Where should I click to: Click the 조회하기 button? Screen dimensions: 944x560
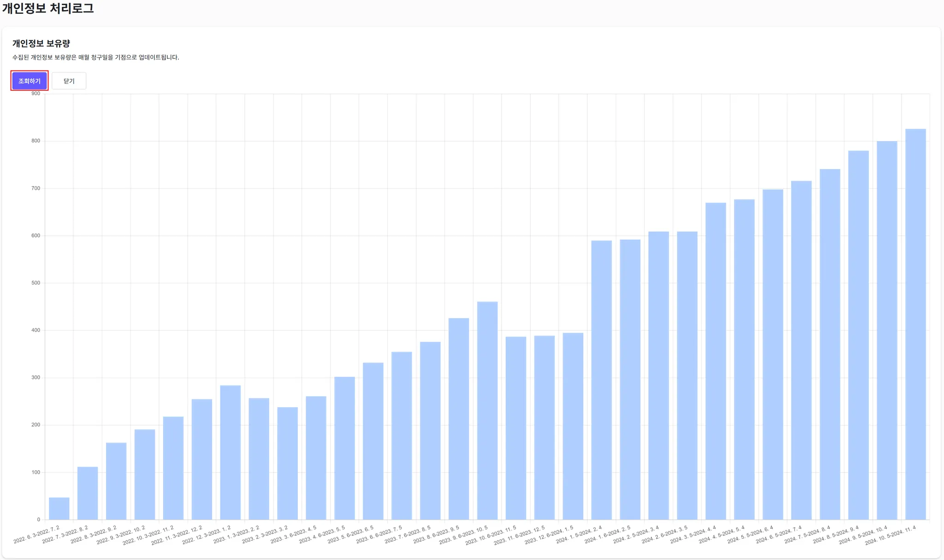click(x=29, y=81)
